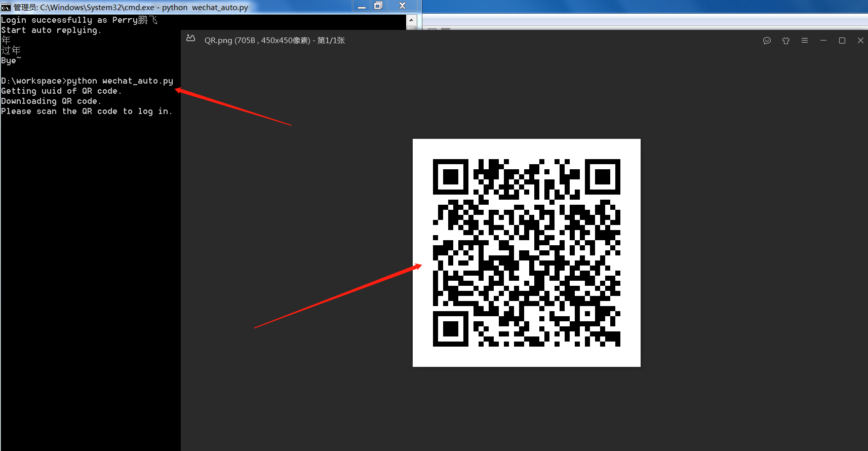Click 'Login successfully as Perry' line
Screen dimensions: 868x451
[79, 20]
